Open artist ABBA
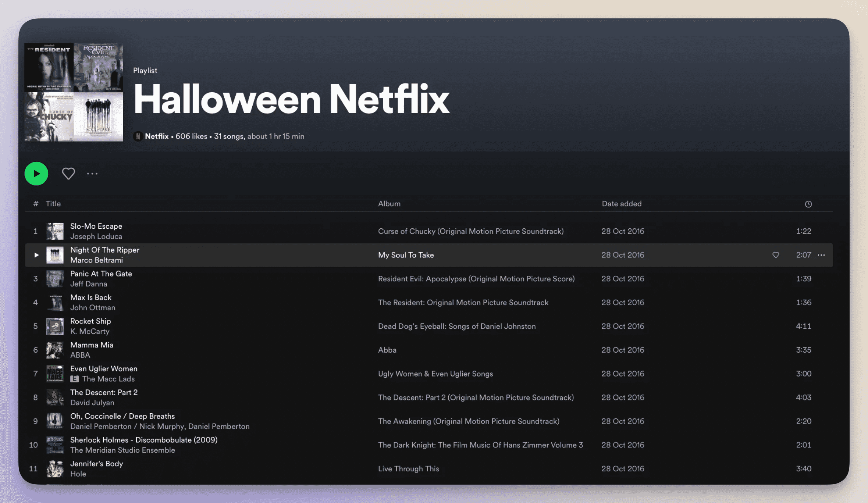The height and width of the screenshot is (503, 868). click(80, 355)
